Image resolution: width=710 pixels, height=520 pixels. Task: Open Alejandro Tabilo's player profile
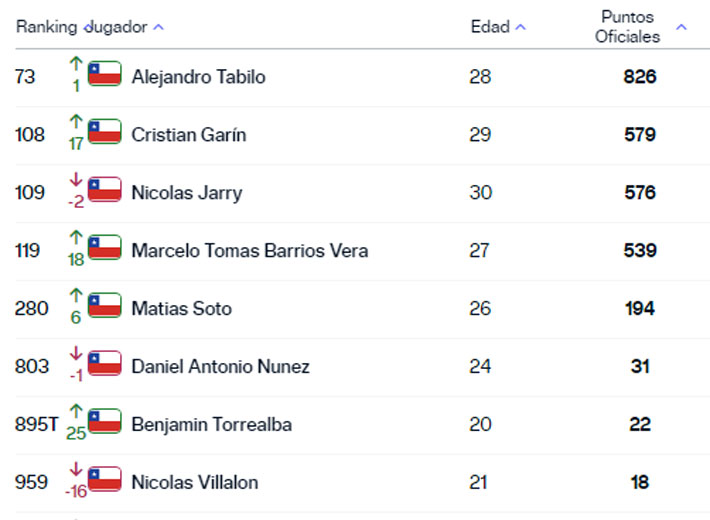tap(198, 76)
